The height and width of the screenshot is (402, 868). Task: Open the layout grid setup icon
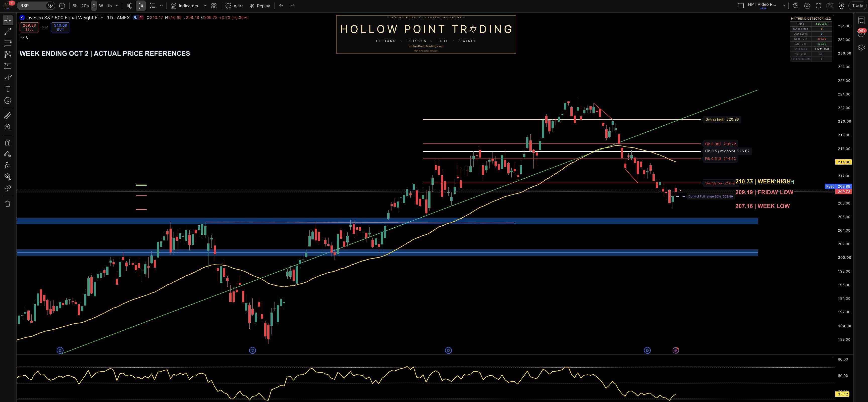[x=214, y=6]
